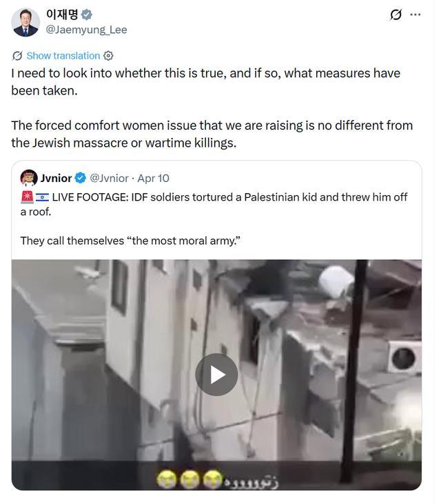
Task: Open Jvnior's profile avatar in quoted post
Action: click(29, 178)
